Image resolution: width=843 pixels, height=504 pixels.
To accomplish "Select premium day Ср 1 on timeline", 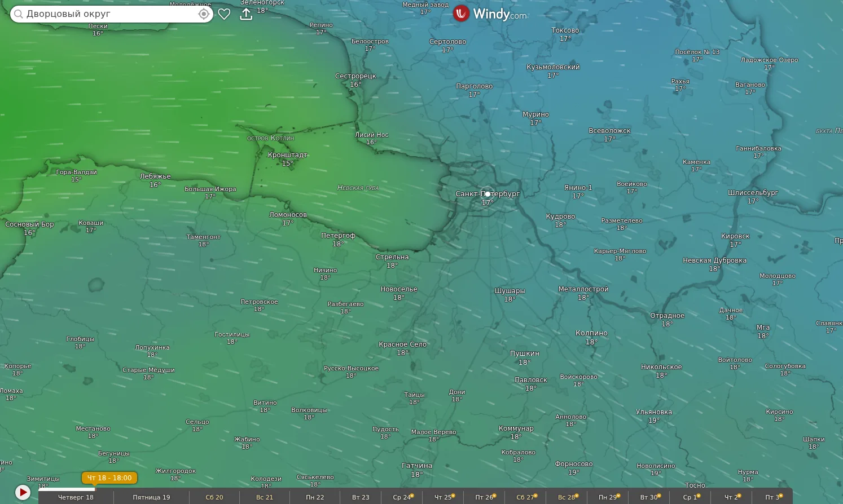I will coord(691,497).
